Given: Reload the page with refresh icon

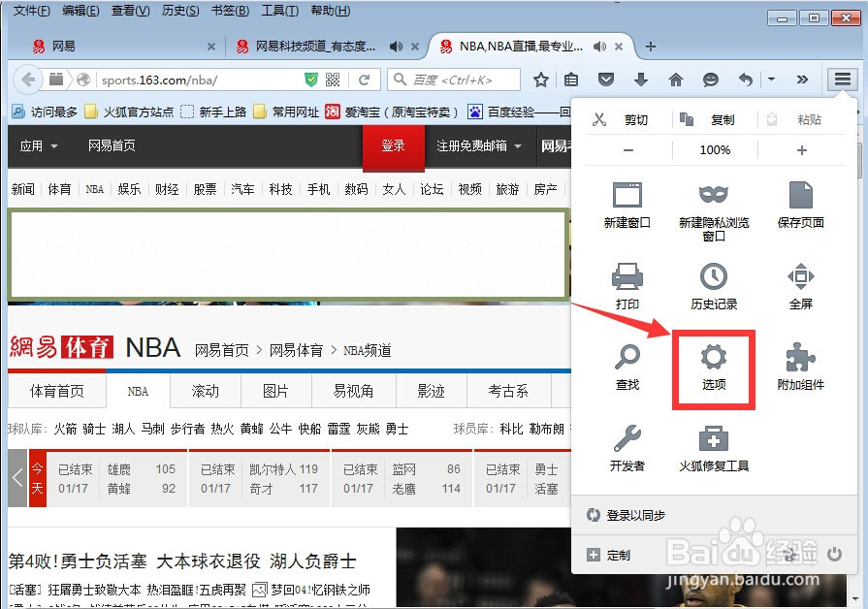Looking at the screenshot, I should 364,80.
